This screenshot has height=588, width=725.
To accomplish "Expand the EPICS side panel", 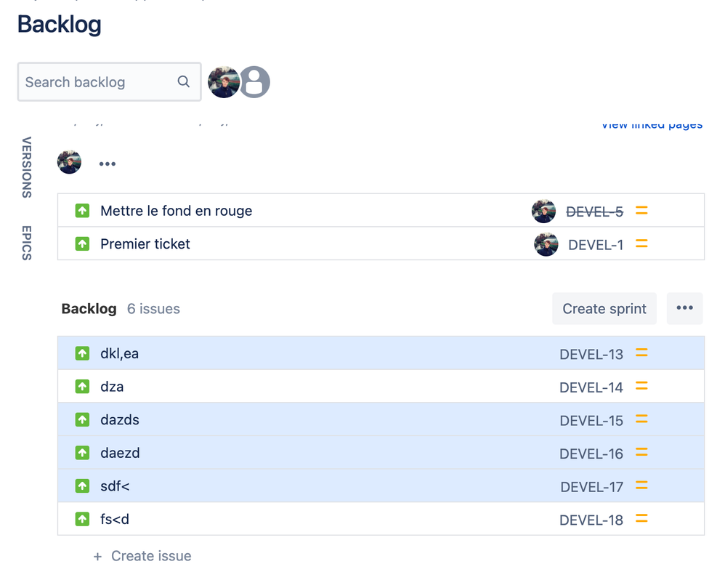I will (27, 243).
